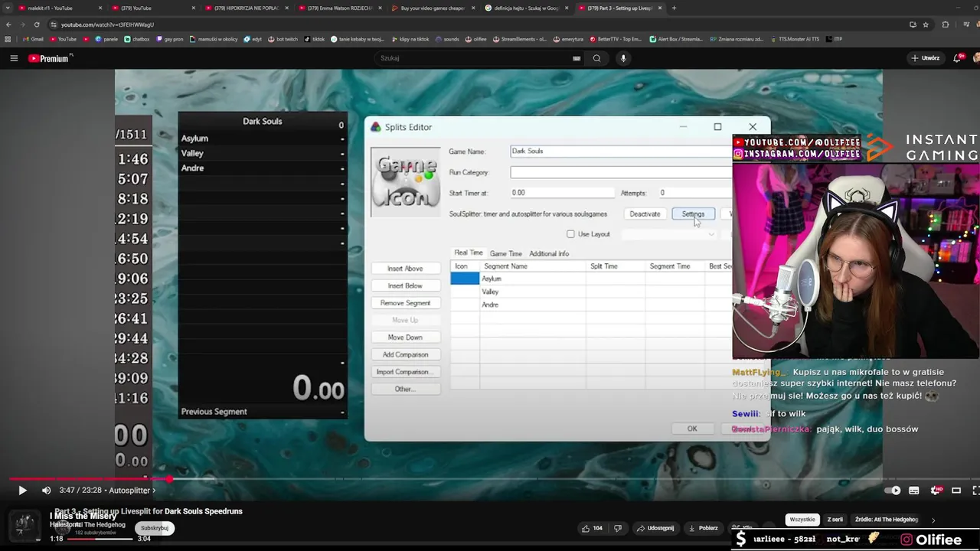Image resolution: width=980 pixels, height=551 pixels.
Task: Switch to the Game Time tab
Action: pos(505,253)
